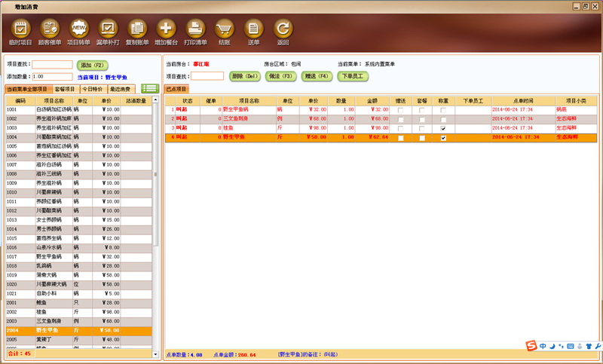Click the 中 Chinese mode indicator
The image size is (603, 364).
tap(543, 346)
